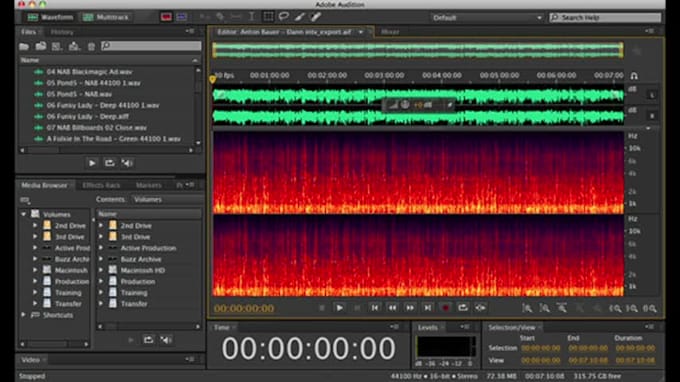Viewport: 680px width, 382px height.
Task: Open the Files tab
Action: pos(29,32)
